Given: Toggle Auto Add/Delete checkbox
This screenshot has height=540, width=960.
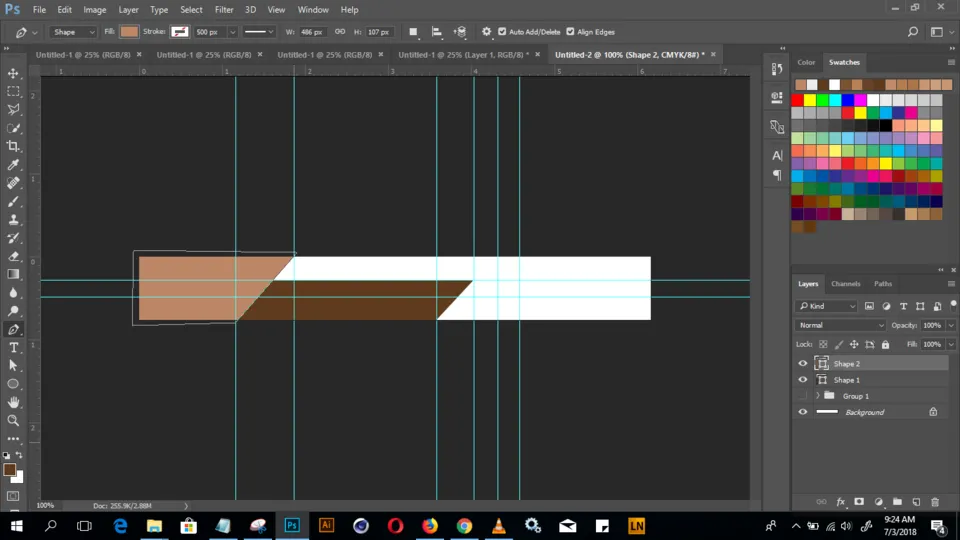Looking at the screenshot, I should click(502, 32).
